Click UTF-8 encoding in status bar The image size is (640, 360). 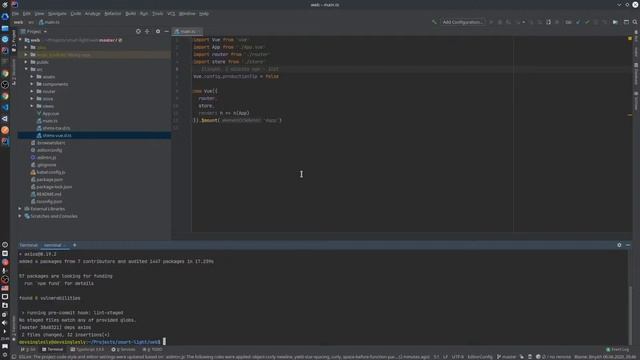[458, 357]
